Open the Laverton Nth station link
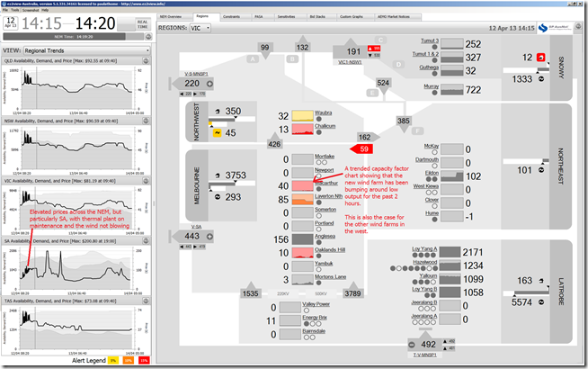This screenshot has height=369, width=588. [328, 196]
